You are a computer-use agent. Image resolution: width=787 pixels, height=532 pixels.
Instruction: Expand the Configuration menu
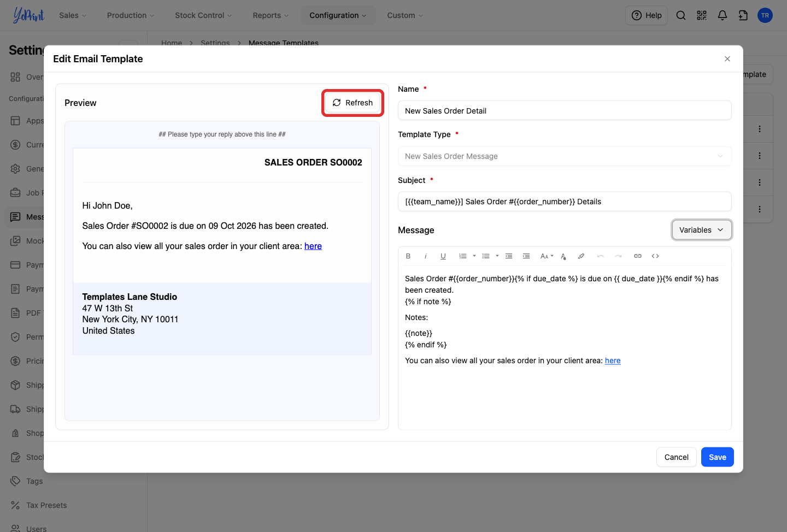(338, 15)
